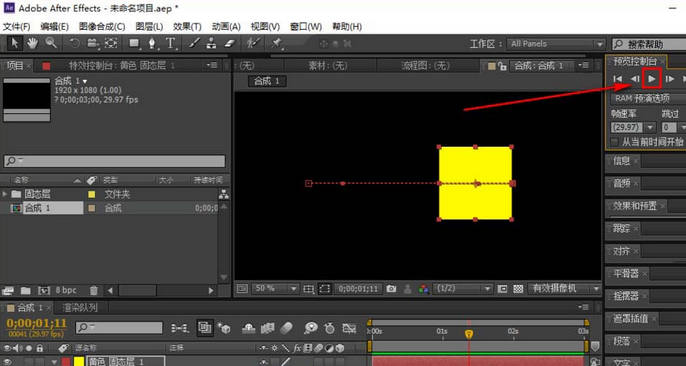This screenshot has height=366, width=686.
Task: Open the composition panel options menu
Action: [x=582, y=66]
